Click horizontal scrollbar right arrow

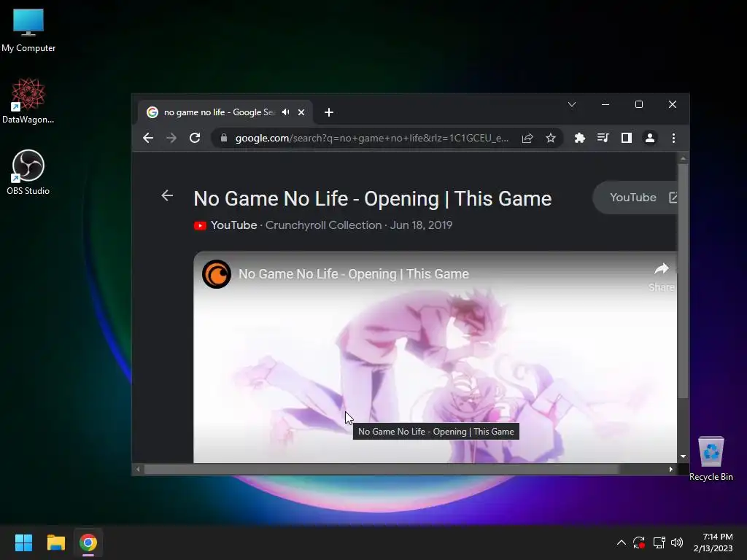[671, 469]
